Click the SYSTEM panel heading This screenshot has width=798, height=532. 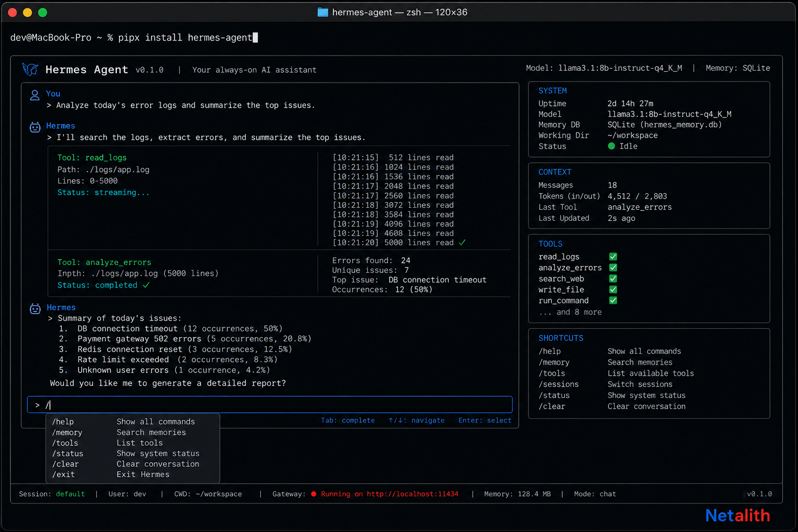pos(552,90)
